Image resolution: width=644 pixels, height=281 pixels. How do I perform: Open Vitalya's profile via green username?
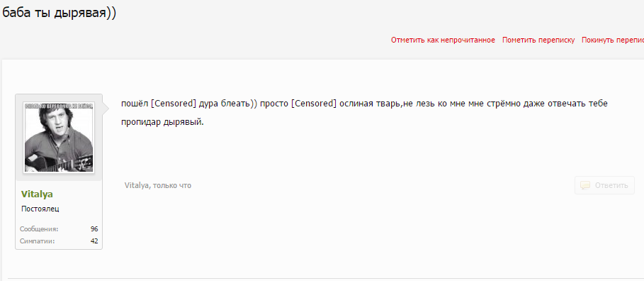click(37, 194)
